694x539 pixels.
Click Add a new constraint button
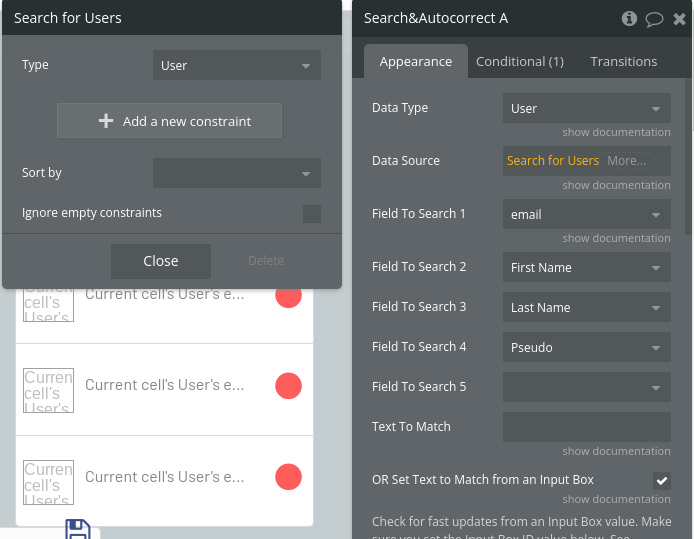pos(170,121)
